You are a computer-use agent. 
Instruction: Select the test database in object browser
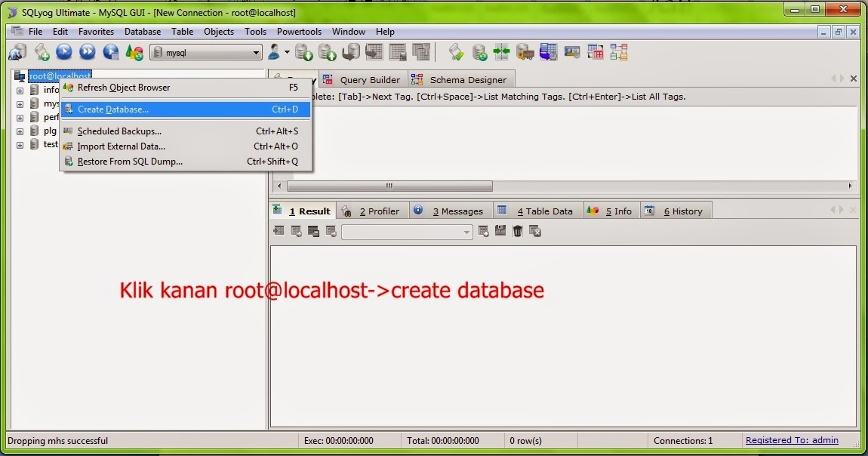[x=51, y=144]
